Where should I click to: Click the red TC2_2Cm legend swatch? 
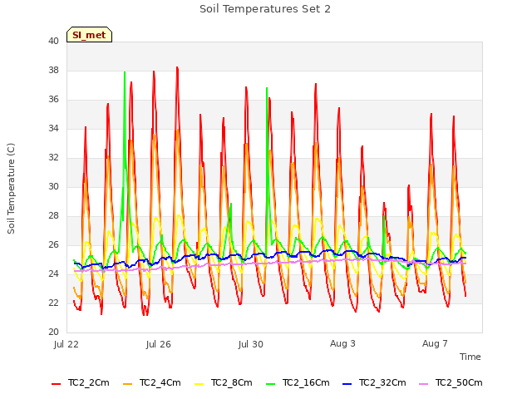[56, 384]
